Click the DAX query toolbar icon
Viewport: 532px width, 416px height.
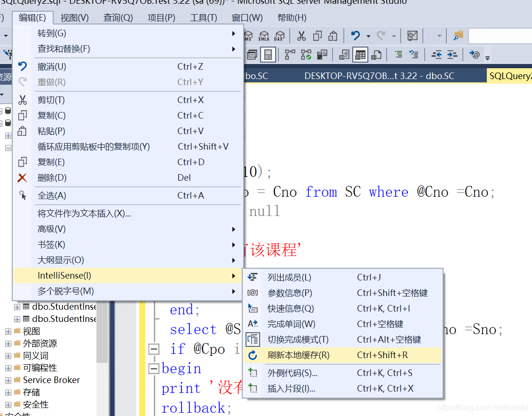point(279,36)
